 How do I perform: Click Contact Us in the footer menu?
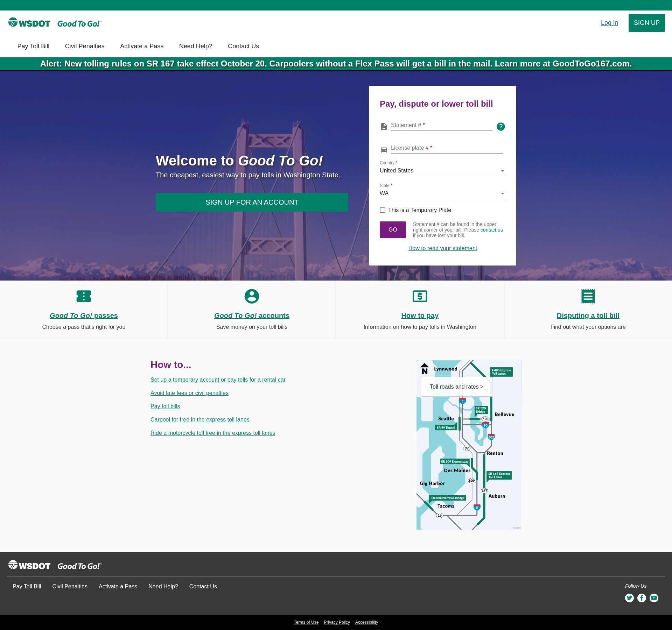coord(203,586)
